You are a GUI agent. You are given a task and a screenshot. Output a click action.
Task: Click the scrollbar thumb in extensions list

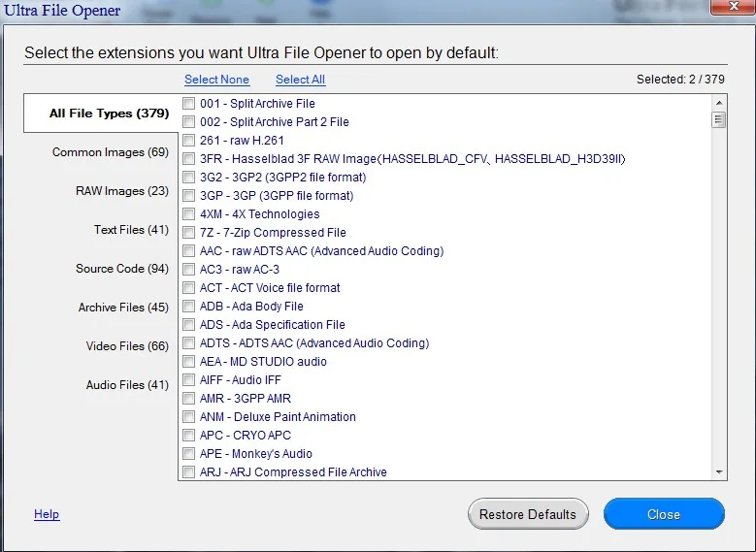[x=719, y=119]
